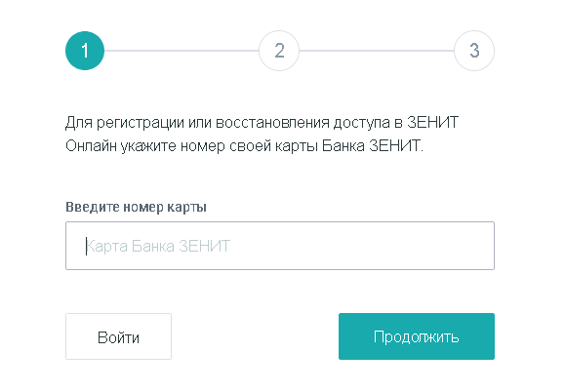This screenshot has height=392, width=565.
Task: Click progress line between steps 2 and 3
Action: pos(377,51)
